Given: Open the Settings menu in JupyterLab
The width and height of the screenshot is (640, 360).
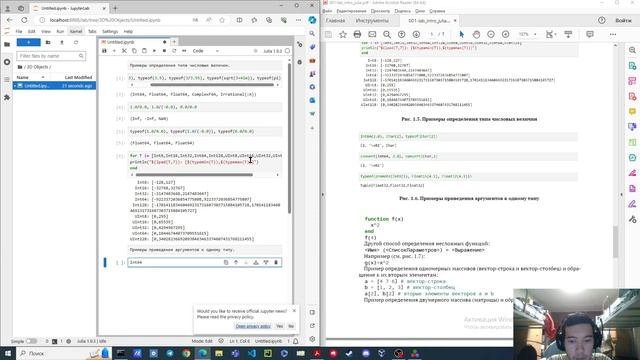Looking at the screenshot, I should (x=110, y=31).
